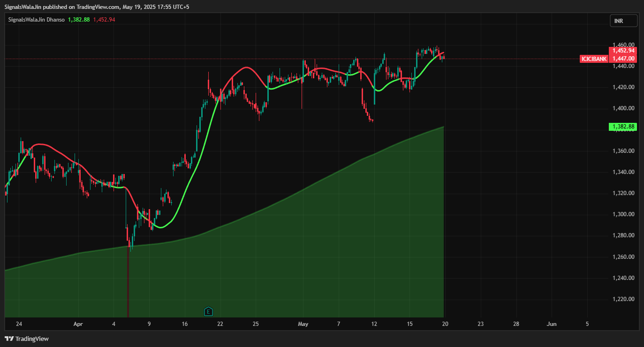Click the 1,320.00 price axis label

click(623, 193)
